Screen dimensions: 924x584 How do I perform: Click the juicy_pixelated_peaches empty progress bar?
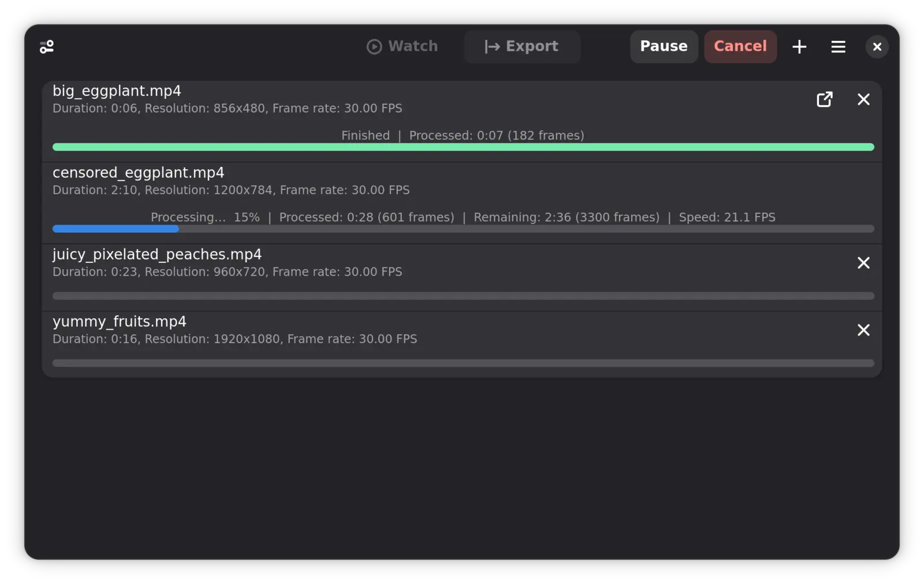[x=463, y=296]
